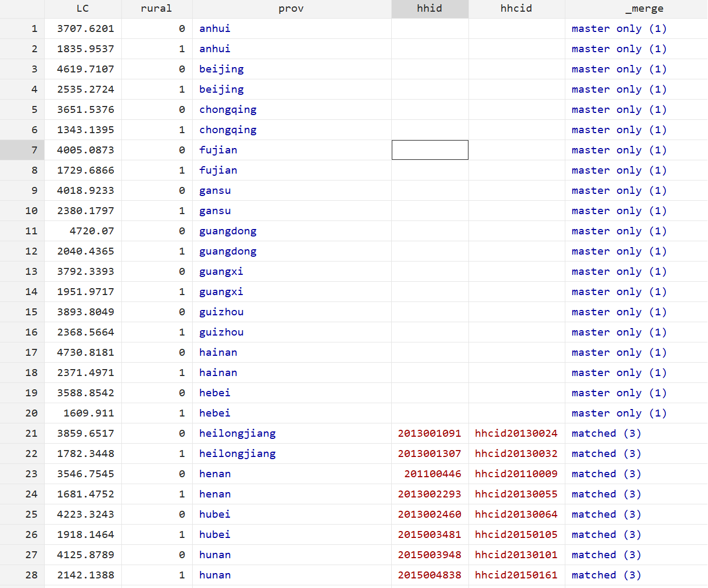Click hhid value 2013001091
The width and height of the screenshot is (708, 588).
pyautogui.click(x=430, y=434)
